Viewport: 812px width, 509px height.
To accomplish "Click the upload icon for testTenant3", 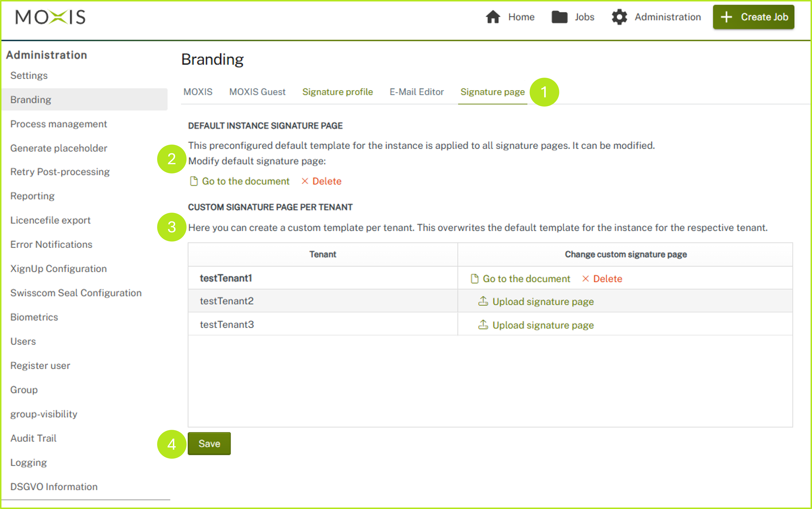I will click(483, 325).
